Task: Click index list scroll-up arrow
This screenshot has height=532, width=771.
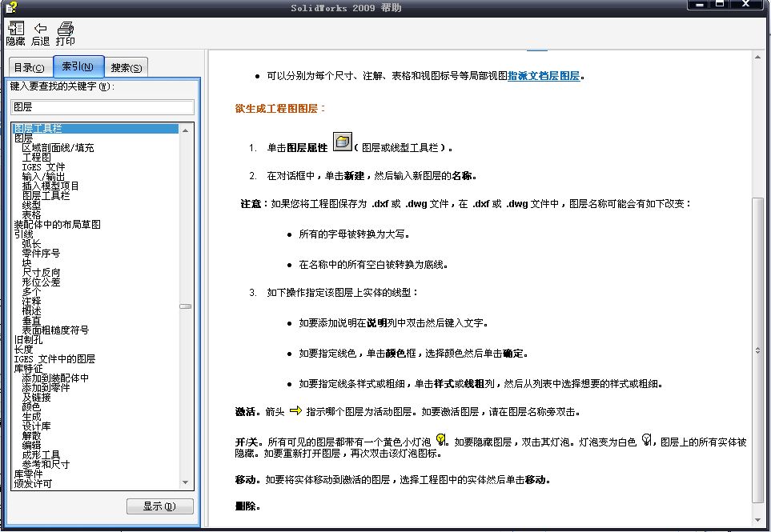Action: [x=186, y=130]
